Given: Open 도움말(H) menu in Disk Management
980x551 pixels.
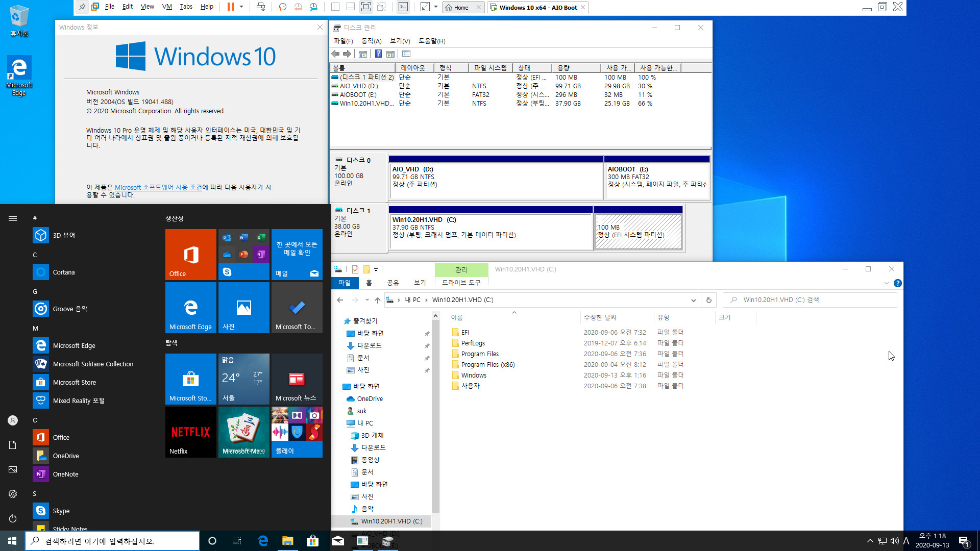Looking at the screenshot, I should tap(431, 41).
